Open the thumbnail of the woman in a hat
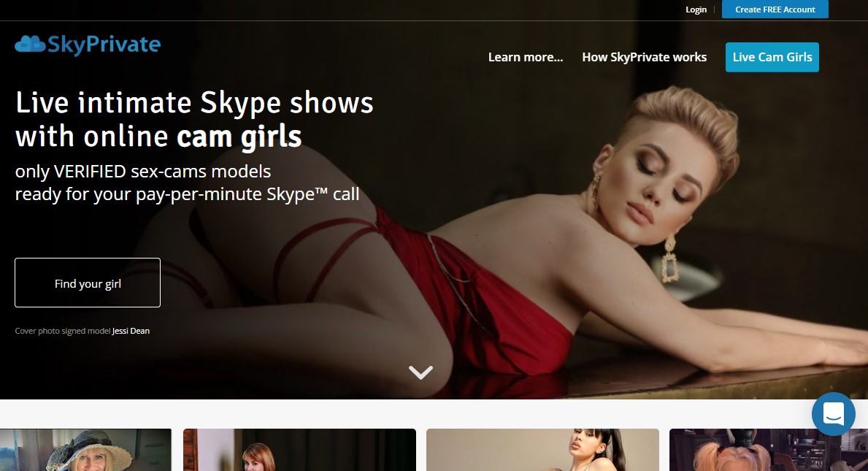Viewport: 868px width, 471px height. 86,450
